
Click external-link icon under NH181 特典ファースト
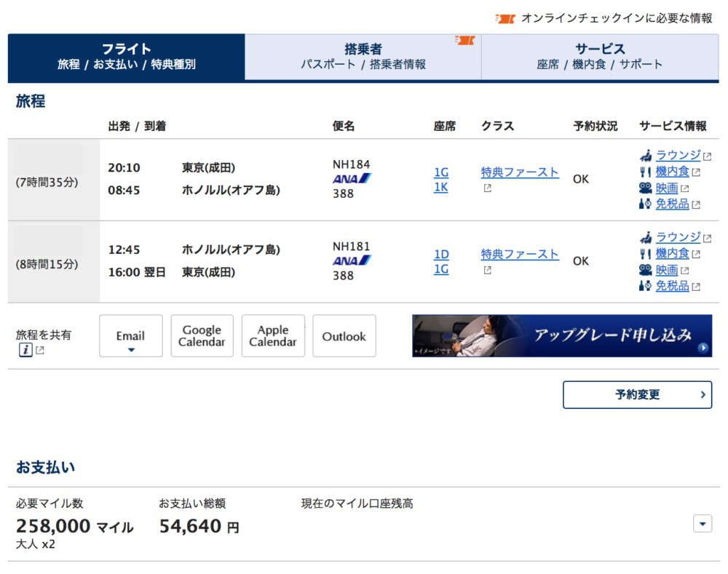click(x=487, y=270)
